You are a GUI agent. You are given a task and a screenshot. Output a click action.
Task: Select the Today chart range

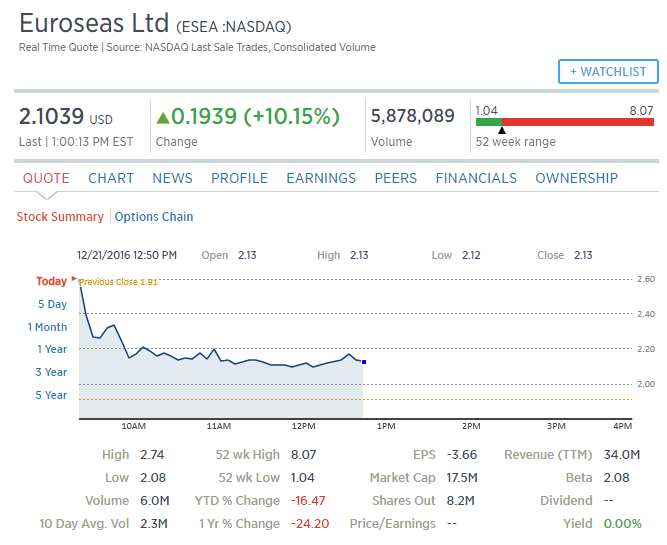tap(51, 281)
